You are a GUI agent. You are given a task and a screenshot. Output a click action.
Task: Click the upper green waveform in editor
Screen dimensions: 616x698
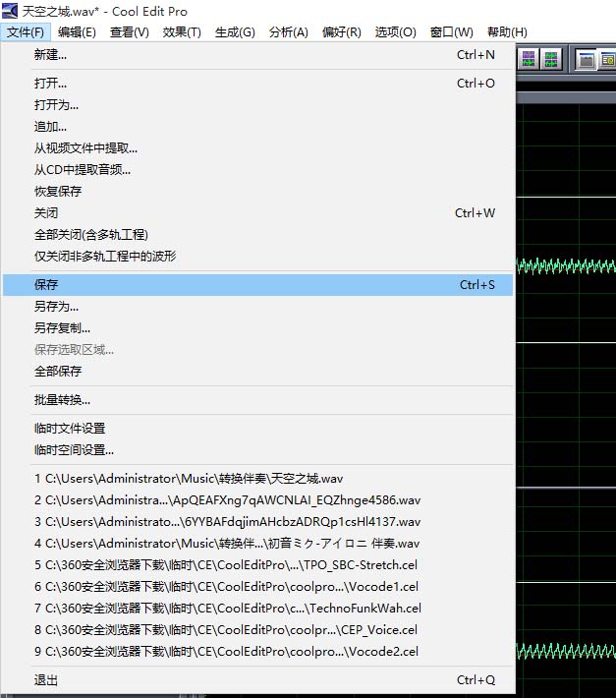(x=566, y=266)
